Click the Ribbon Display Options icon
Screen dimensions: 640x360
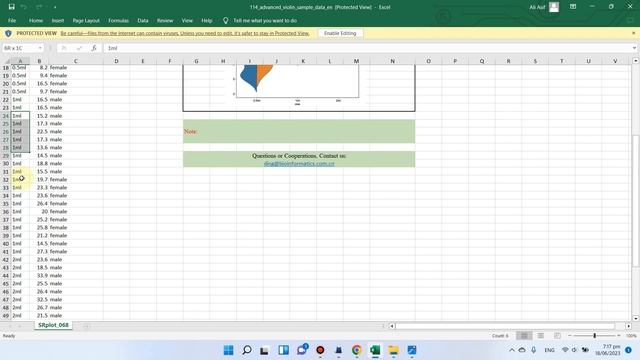[573, 7]
